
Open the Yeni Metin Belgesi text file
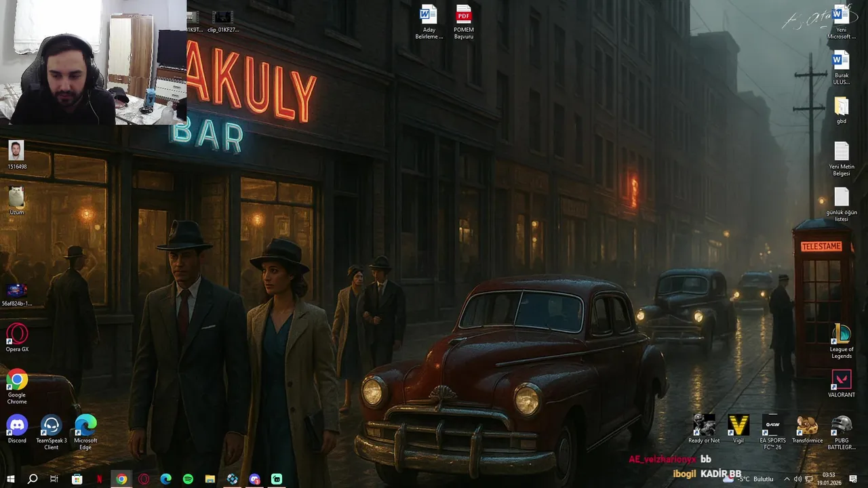pos(841,159)
